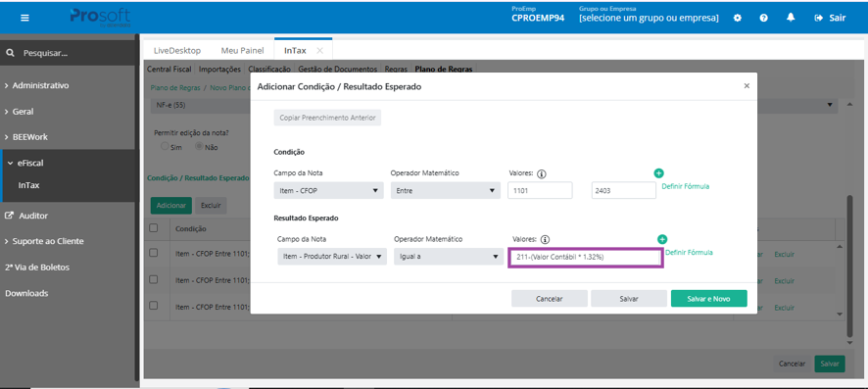Select the Sim radio for Permitir edição
Image resolution: width=868 pixels, height=389 pixels.
pyautogui.click(x=165, y=147)
